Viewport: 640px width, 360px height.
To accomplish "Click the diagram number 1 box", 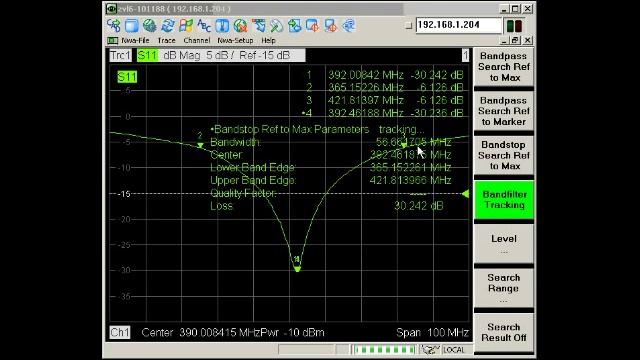I will coord(465,55).
